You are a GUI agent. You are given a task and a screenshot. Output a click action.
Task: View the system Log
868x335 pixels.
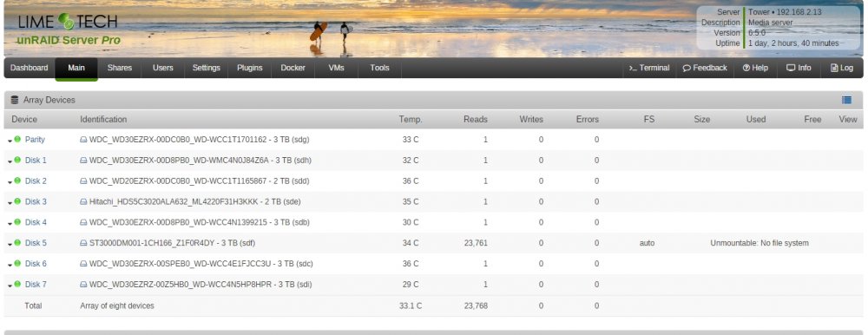pyautogui.click(x=842, y=68)
